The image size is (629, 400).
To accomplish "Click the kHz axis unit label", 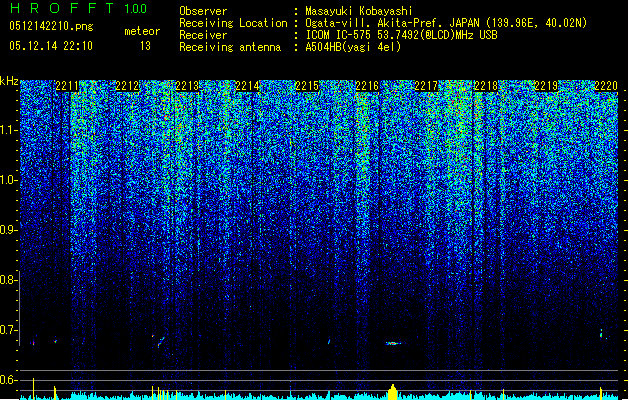I will tap(9, 81).
